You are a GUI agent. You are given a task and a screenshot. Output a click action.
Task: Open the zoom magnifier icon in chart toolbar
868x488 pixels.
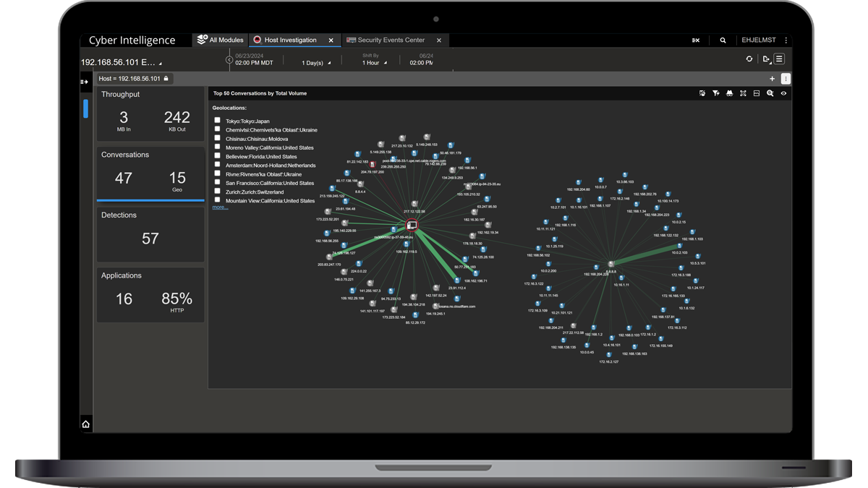770,93
